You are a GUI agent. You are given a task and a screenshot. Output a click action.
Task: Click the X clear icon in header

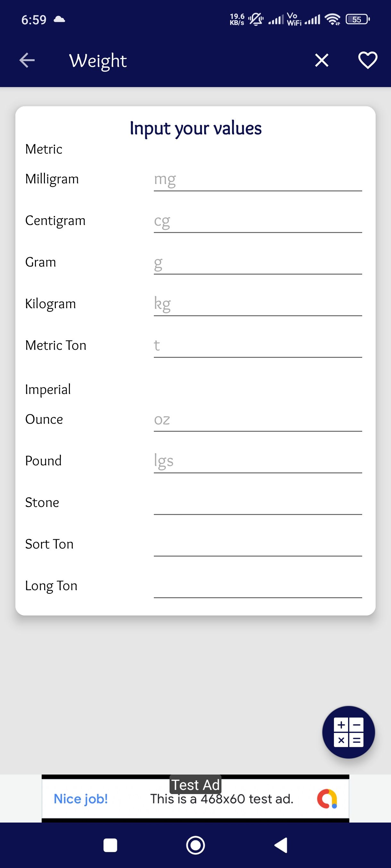[x=321, y=61]
